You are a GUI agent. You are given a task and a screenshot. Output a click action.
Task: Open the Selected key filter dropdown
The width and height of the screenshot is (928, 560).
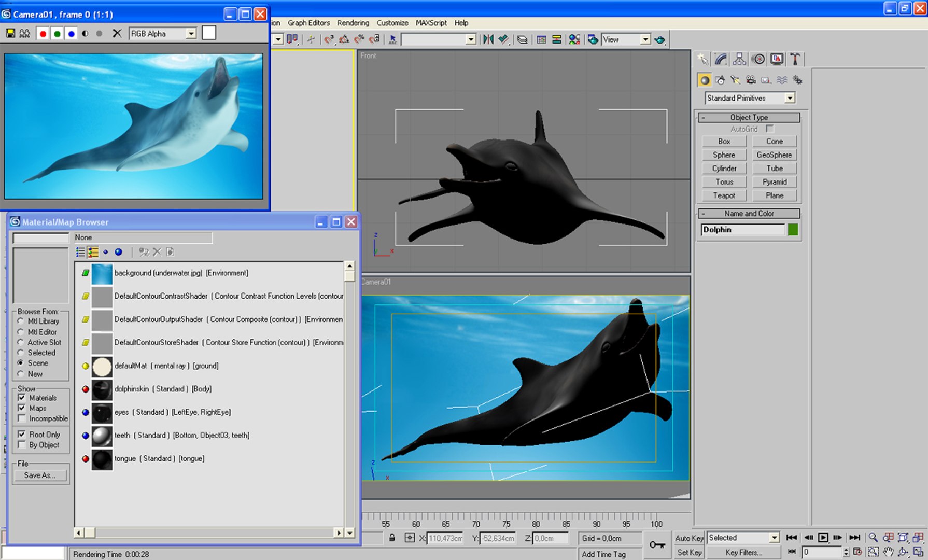(x=774, y=538)
